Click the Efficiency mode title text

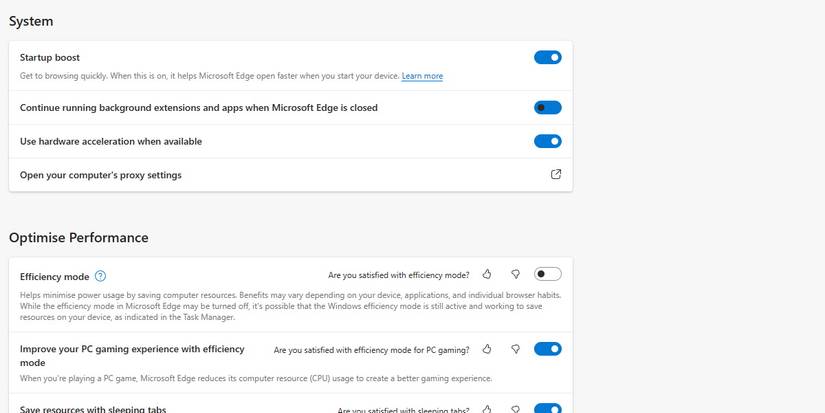(55, 277)
